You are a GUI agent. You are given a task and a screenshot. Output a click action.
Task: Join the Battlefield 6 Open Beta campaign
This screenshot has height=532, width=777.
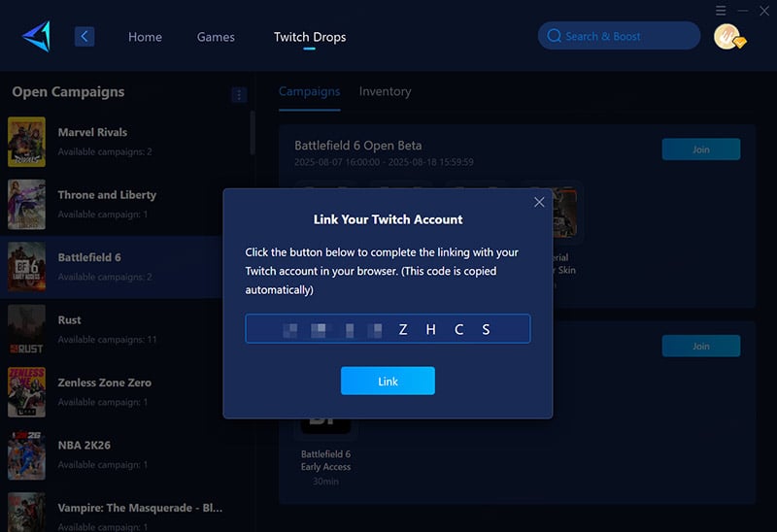click(700, 150)
